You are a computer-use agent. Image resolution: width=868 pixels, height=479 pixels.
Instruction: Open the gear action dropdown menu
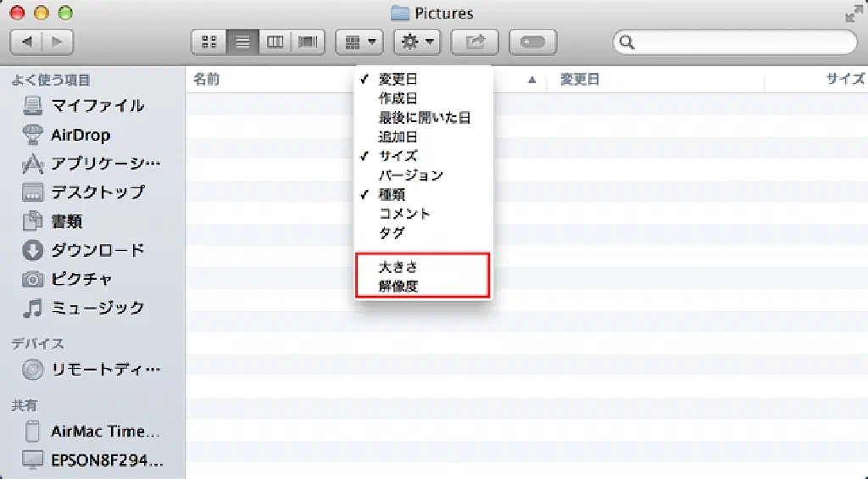[x=417, y=42]
